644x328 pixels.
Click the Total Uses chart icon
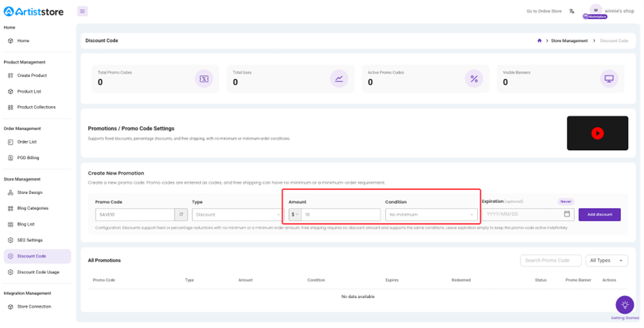pyautogui.click(x=339, y=78)
